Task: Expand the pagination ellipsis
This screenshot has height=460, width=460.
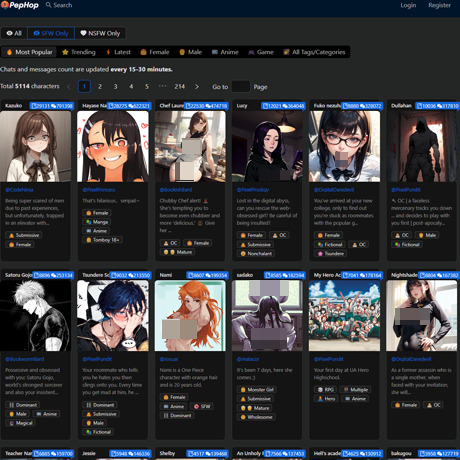Action: [162, 86]
